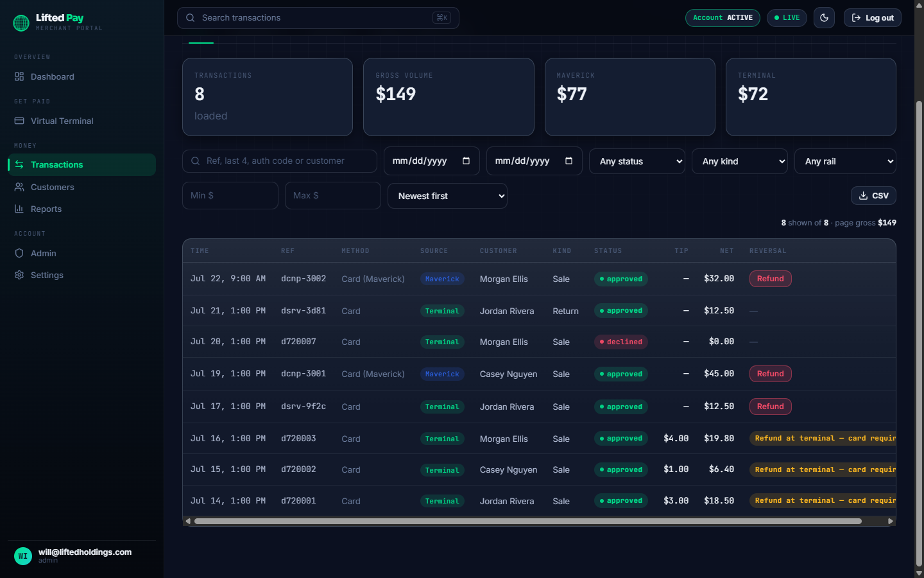
Task: Click Casey Nguyen in the Jul 15 row
Action: 508,470
